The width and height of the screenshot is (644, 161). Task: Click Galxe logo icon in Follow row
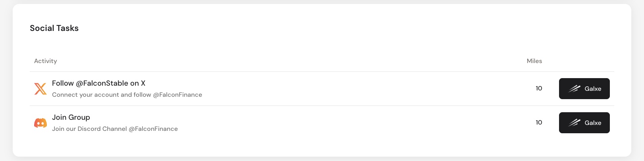(575, 89)
